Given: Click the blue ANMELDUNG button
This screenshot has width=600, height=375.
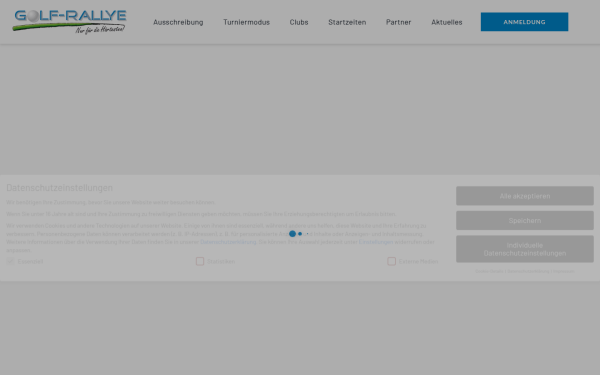Looking at the screenshot, I should [x=524, y=22].
